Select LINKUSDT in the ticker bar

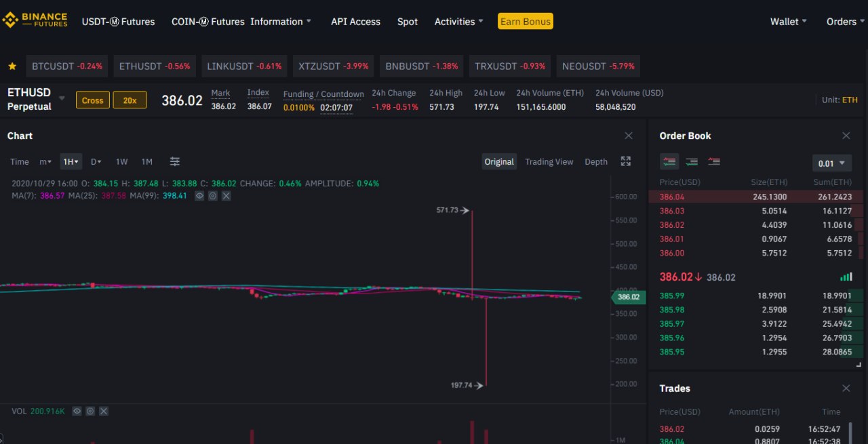click(244, 66)
